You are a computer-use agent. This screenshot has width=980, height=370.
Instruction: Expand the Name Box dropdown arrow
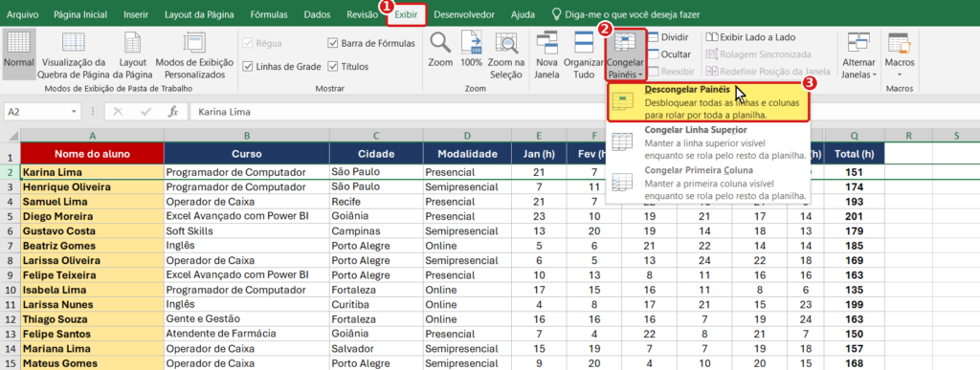coord(75,112)
